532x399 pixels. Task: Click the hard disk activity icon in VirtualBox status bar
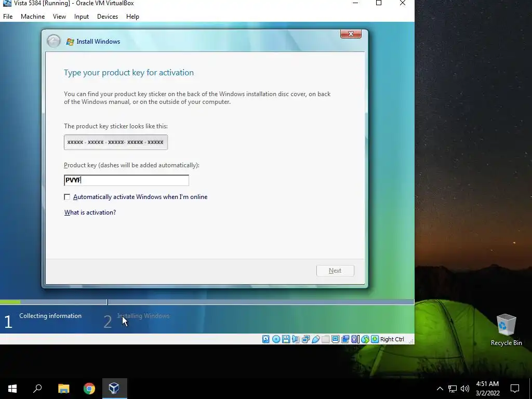click(265, 339)
